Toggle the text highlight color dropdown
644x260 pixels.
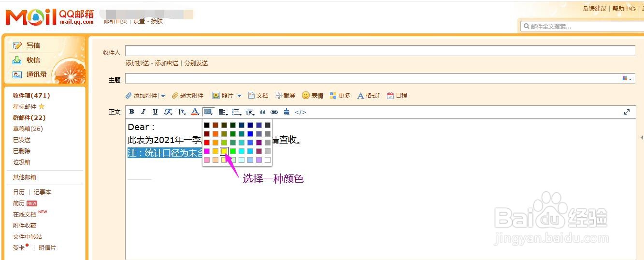[208, 112]
